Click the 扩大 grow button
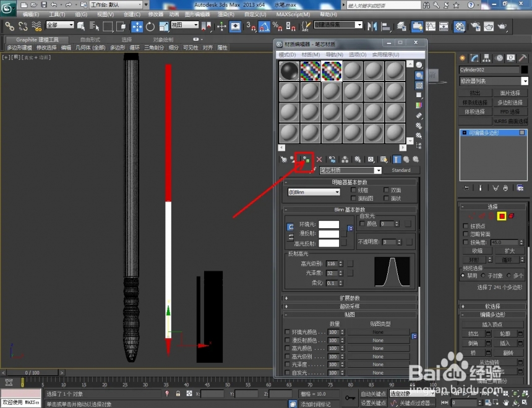 (509, 251)
